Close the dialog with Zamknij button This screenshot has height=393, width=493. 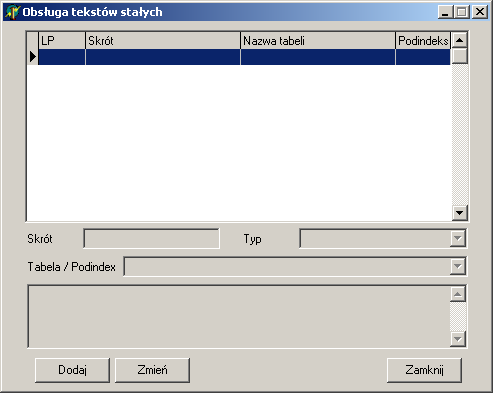point(424,370)
